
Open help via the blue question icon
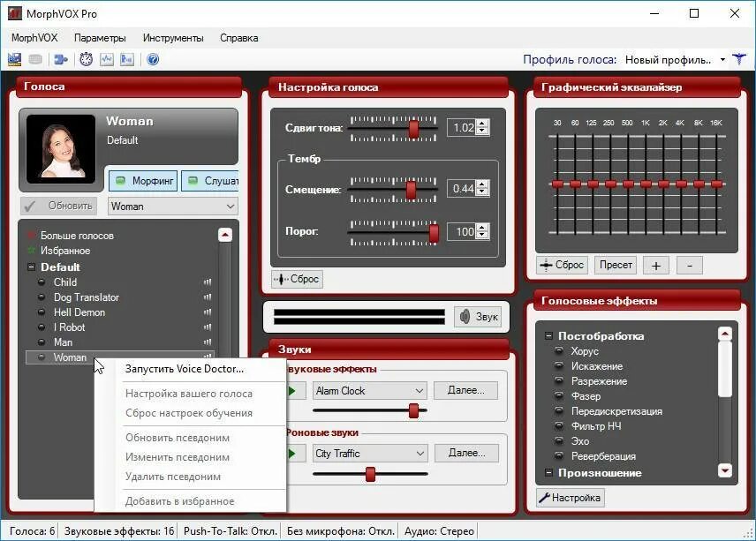coord(153,60)
